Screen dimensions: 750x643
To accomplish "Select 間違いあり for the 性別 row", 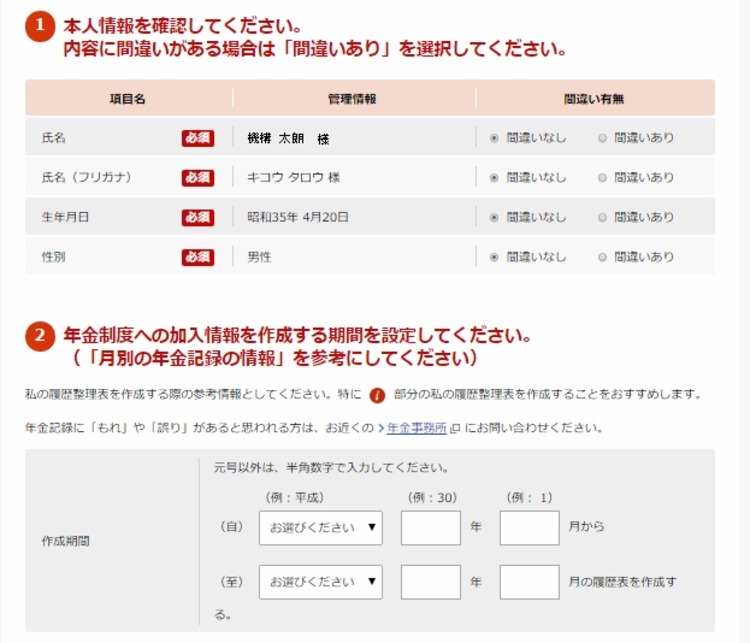I will (x=602, y=257).
